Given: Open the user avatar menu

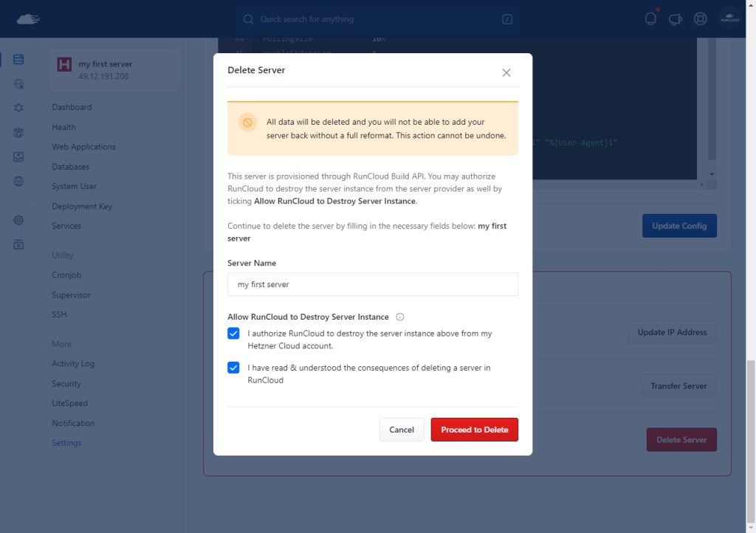Looking at the screenshot, I should [x=729, y=19].
